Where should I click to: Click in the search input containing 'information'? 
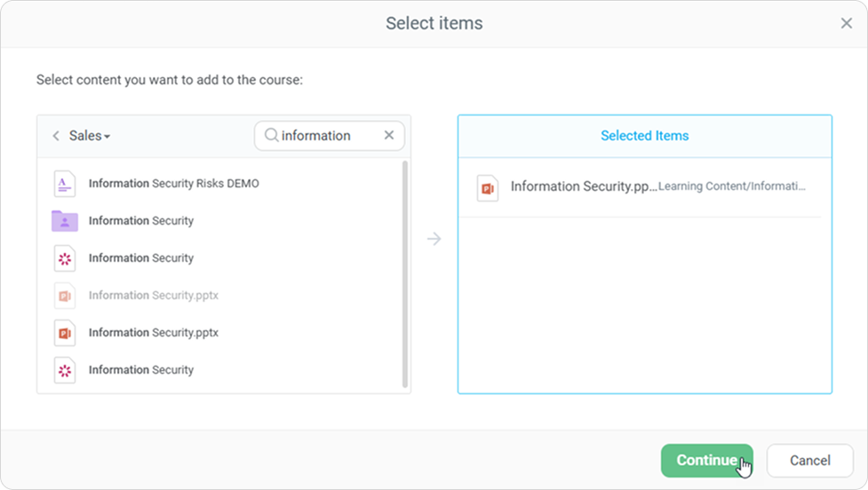[327, 136]
